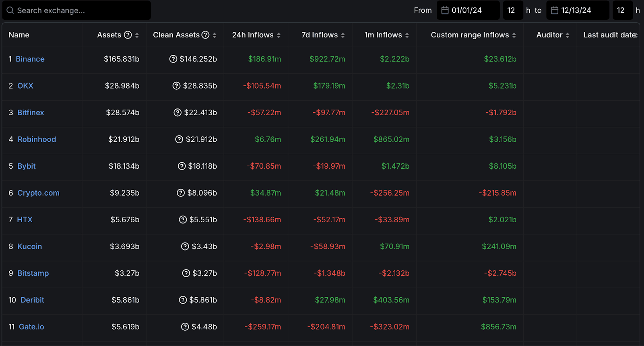Sort the table by Auditor
Screen dimensions: 644x346
pyautogui.click(x=568, y=35)
